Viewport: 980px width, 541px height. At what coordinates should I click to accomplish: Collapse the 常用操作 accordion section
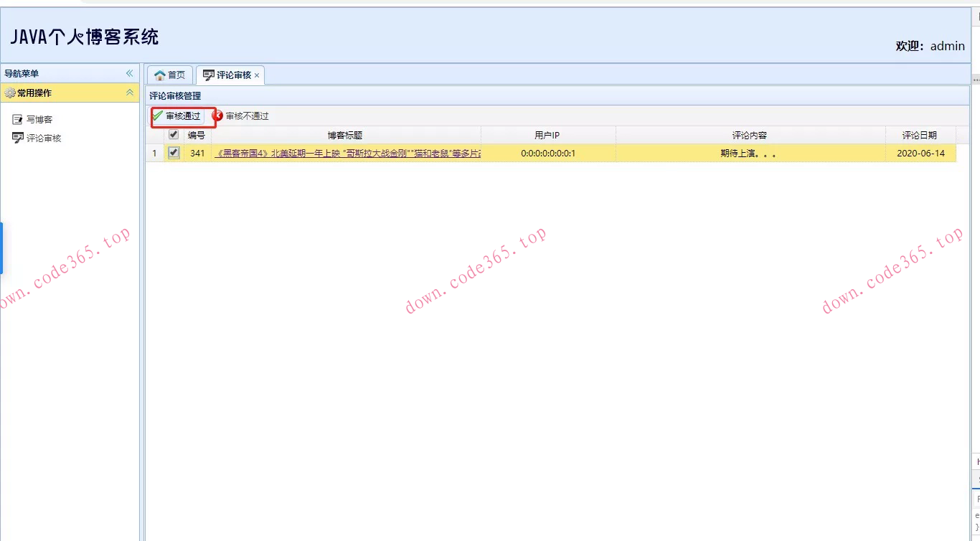click(x=130, y=93)
